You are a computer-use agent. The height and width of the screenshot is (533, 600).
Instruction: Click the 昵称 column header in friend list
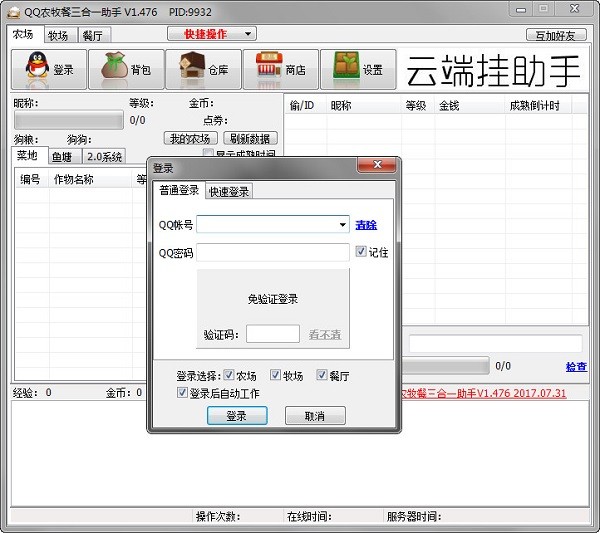tap(364, 106)
